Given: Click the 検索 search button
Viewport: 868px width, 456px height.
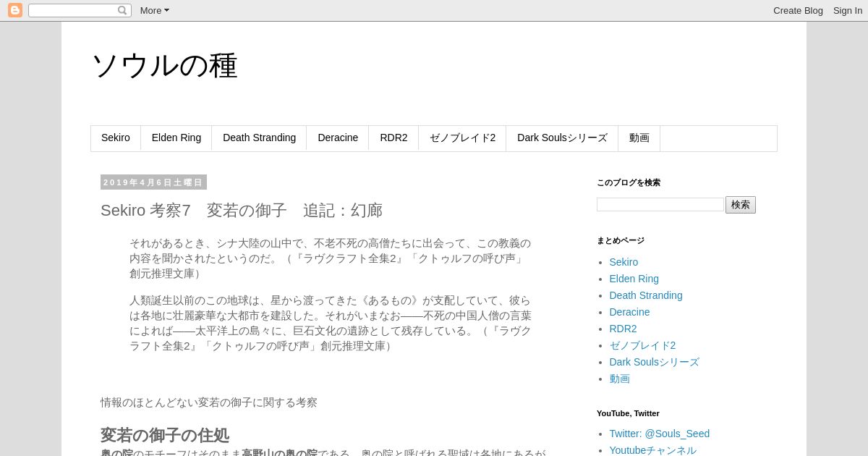Looking at the screenshot, I should coord(741,205).
